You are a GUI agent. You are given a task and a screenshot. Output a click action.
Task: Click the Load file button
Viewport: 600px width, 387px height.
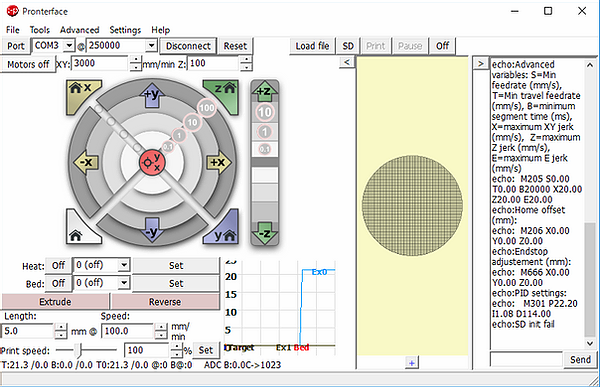(x=312, y=46)
